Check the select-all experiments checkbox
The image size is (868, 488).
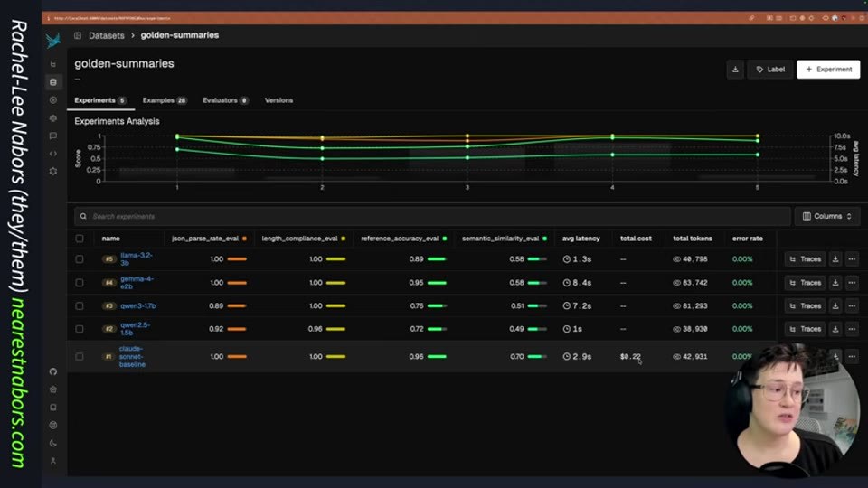pyautogui.click(x=80, y=239)
